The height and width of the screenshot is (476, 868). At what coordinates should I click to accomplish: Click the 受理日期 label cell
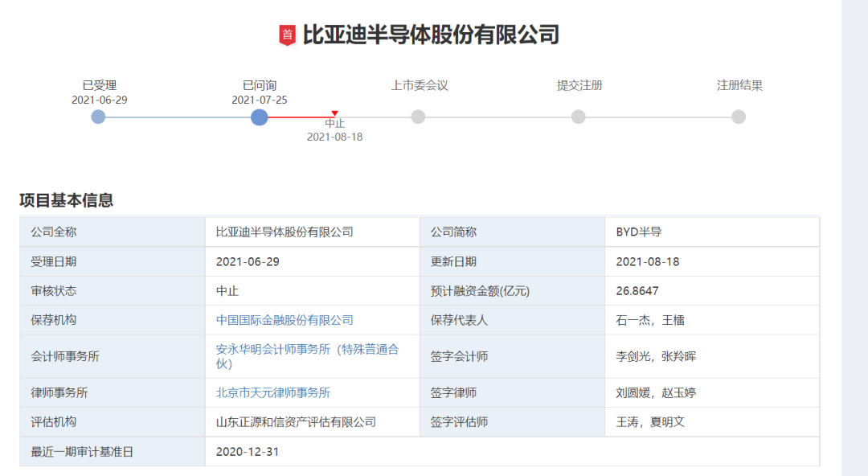[113, 261]
